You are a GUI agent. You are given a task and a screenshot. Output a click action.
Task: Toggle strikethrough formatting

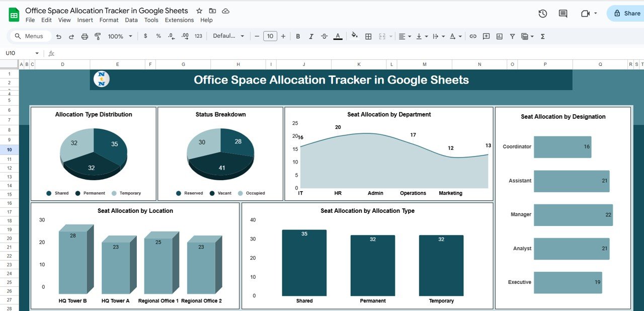coord(325,36)
